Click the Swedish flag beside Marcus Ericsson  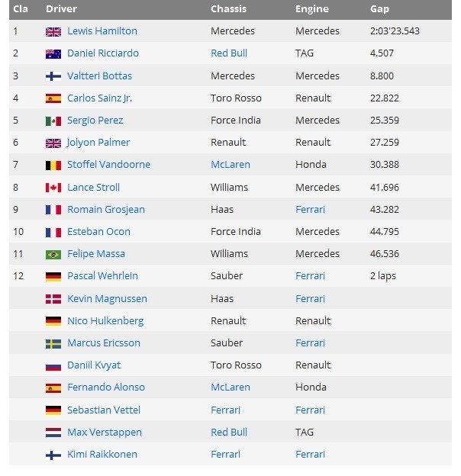tap(53, 343)
